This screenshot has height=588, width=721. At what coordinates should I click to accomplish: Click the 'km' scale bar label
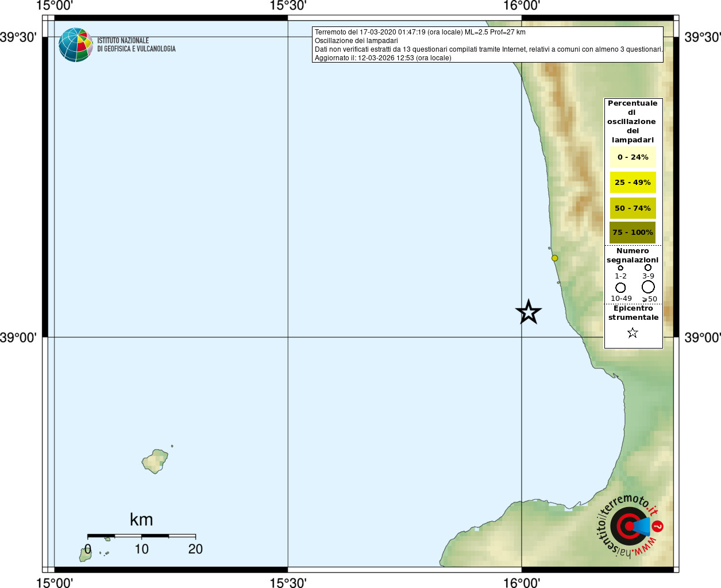pos(141,519)
